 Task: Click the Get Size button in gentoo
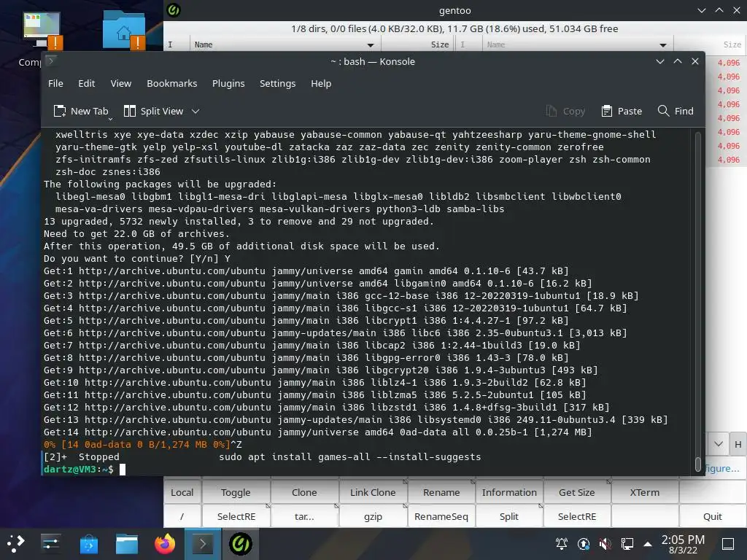pos(576,492)
